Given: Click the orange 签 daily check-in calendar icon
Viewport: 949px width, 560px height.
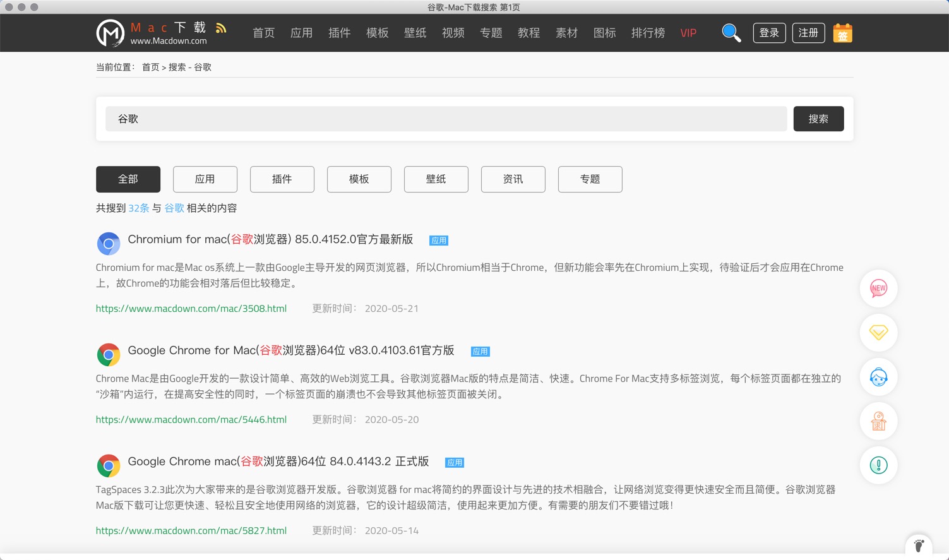Looking at the screenshot, I should click(x=843, y=33).
